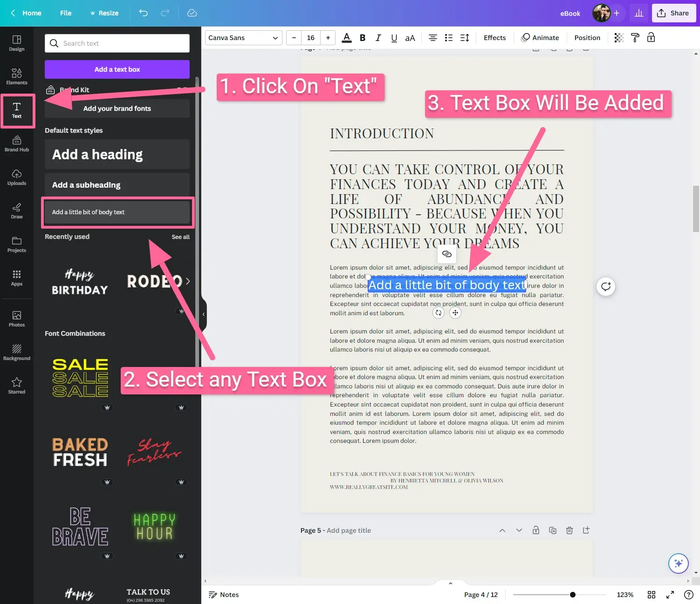Add a subheading text style
Viewport: 700px width, 604px height.
[x=117, y=185]
